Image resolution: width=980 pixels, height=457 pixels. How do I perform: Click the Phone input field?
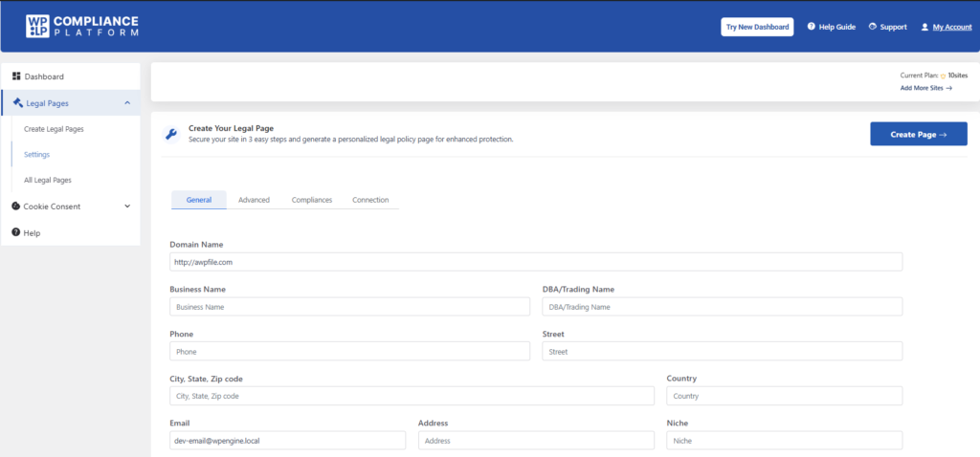(x=350, y=351)
